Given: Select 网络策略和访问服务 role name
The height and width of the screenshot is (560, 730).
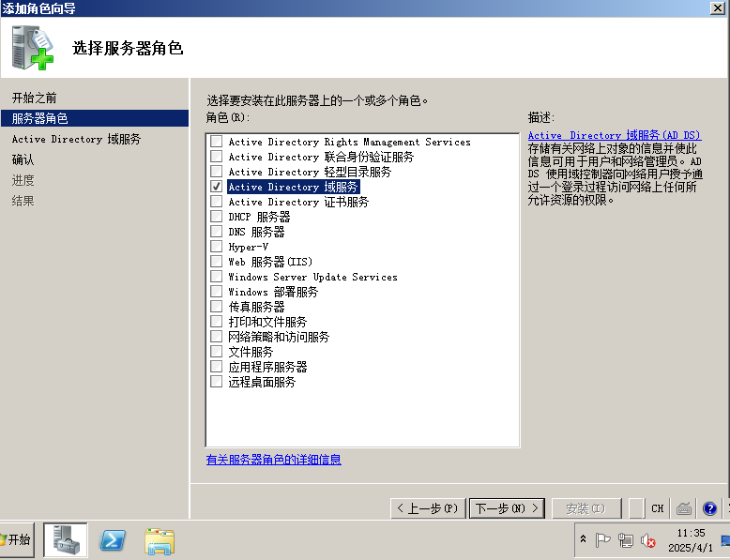Looking at the screenshot, I should pos(279,337).
